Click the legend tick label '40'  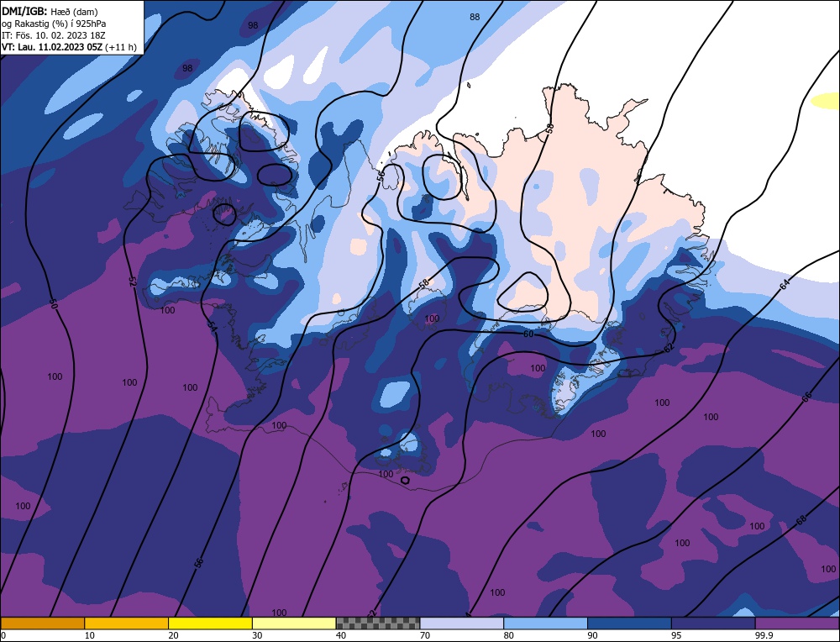pyautogui.click(x=341, y=635)
